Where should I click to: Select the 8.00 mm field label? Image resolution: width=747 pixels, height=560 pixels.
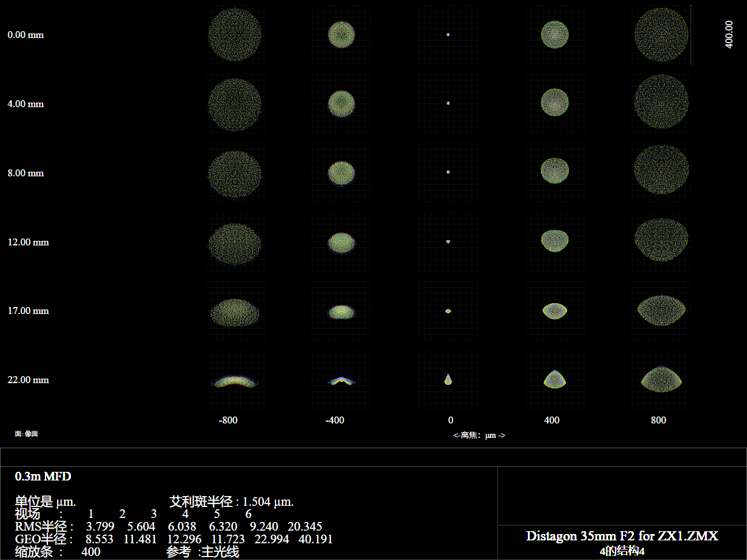pyautogui.click(x=25, y=173)
